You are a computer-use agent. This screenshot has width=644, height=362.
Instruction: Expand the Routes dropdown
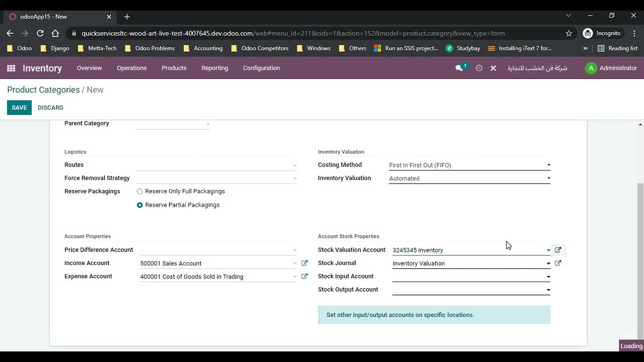click(x=295, y=165)
